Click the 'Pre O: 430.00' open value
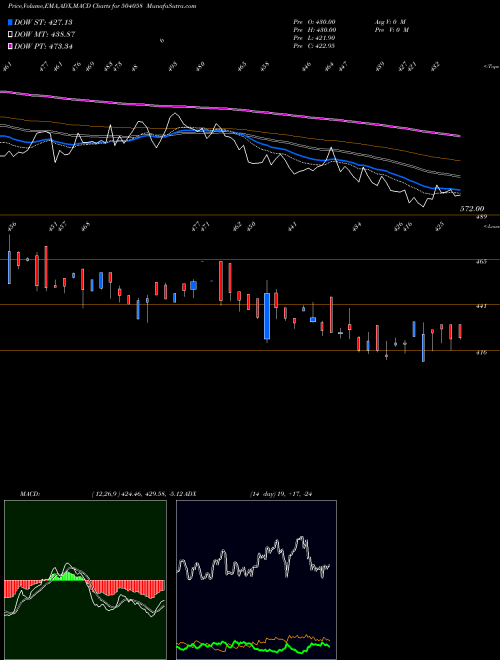 314,22
